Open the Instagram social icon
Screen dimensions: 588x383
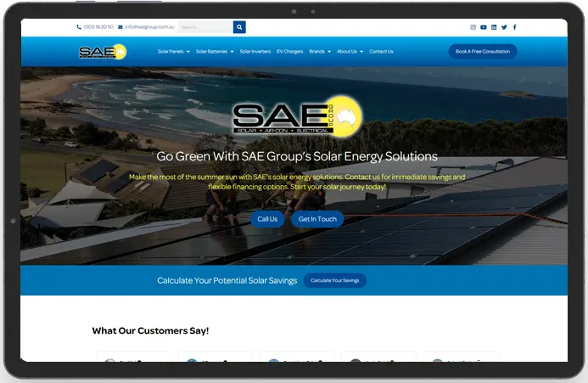click(x=473, y=27)
